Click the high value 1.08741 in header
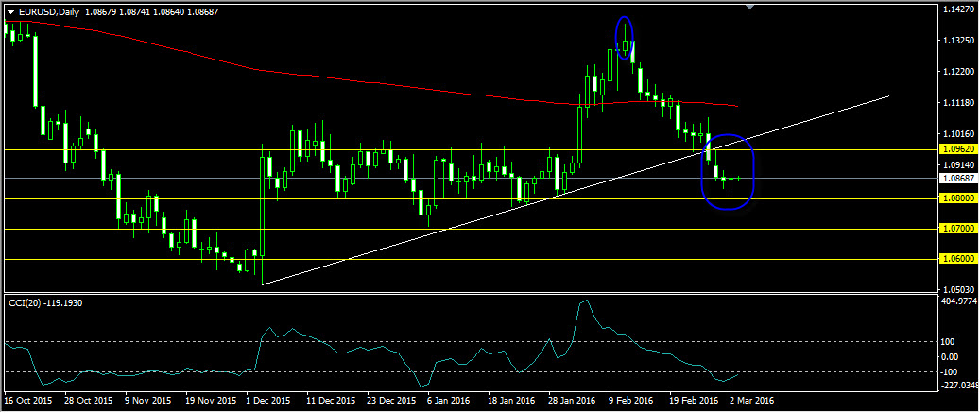The image size is (980, 413). (136, 12)
